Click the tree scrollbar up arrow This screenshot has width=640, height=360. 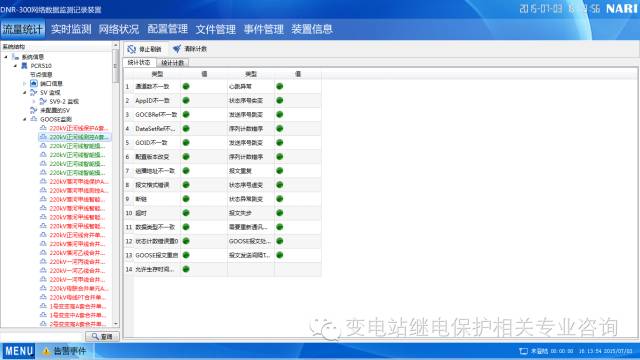pos(116,45)
